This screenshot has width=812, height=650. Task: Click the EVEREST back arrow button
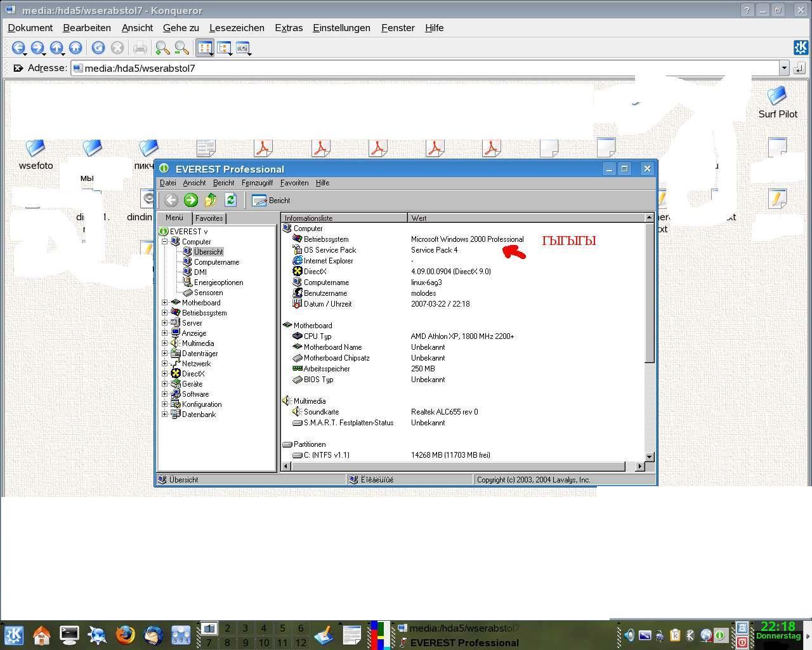point(171,200)
